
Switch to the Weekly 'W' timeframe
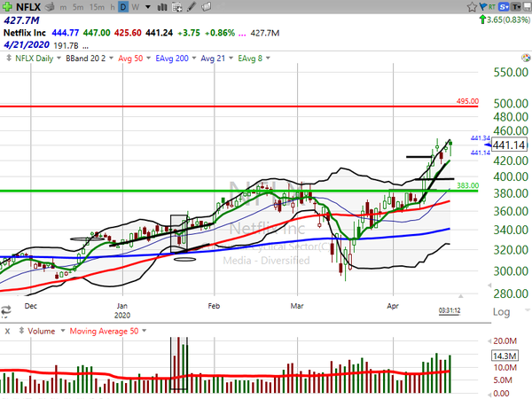pos(136,7)
